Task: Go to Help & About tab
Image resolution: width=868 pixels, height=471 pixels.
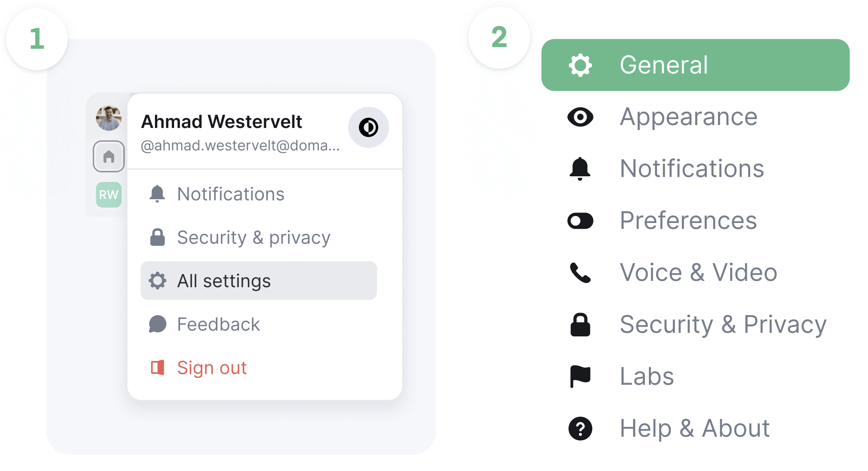Action: (695, 428)
